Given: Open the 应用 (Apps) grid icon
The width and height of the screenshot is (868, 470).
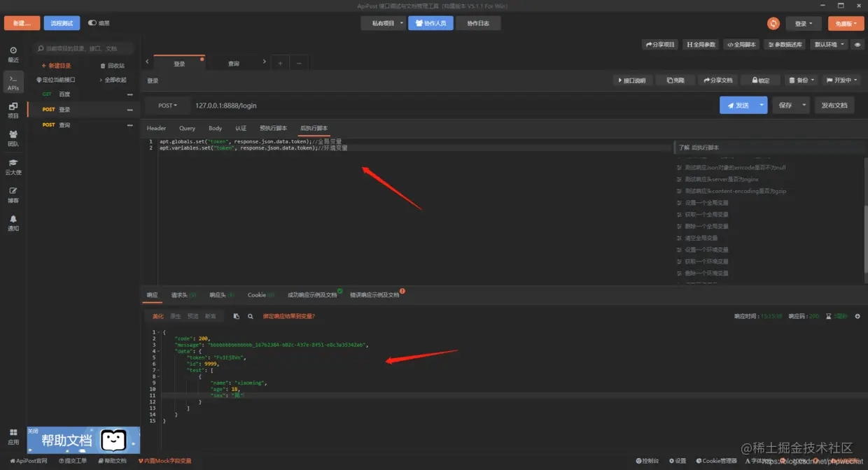Looking at the screenshot, I should coord(13,436).
